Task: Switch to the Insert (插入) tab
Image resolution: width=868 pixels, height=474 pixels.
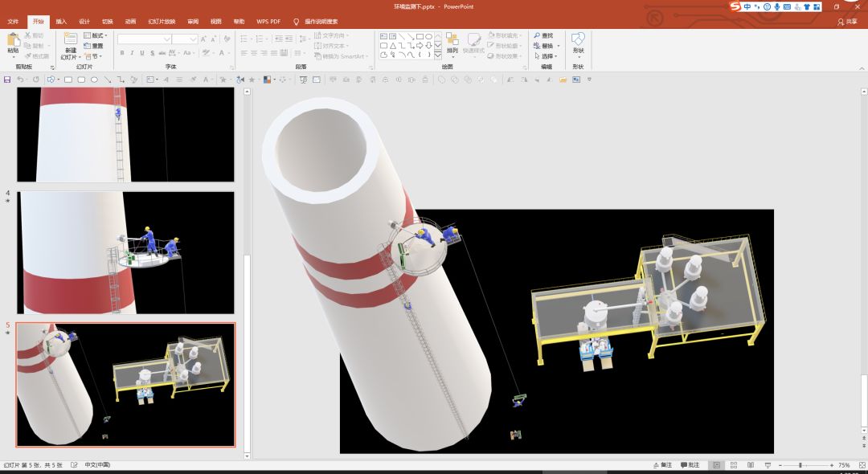Action: pyautogui.click(x=61, y=22)
